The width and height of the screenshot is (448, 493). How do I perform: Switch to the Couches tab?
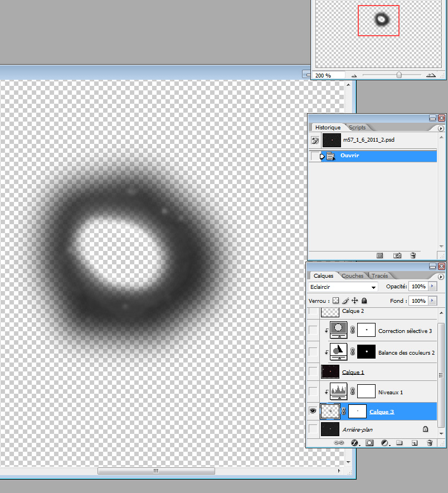353,275
